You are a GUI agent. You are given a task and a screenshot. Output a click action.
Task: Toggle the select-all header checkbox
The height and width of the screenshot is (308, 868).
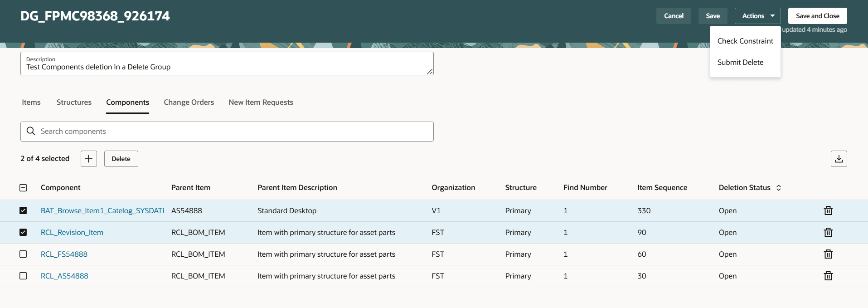tap(23, 188)
